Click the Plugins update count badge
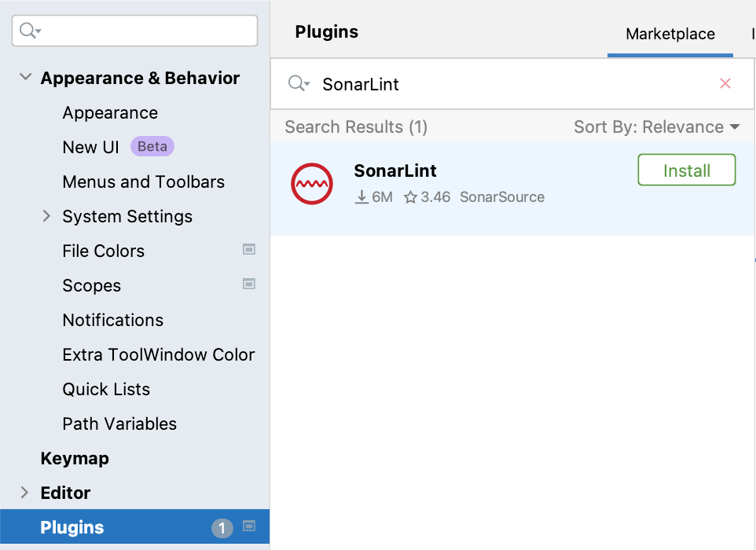 [222, 528]
